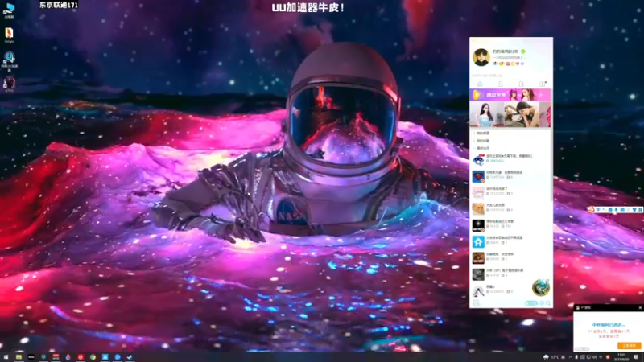This screenshot has height=362, width=644.
Task: Click the profile avatar in the YY window
Action: pyautogui.click(x=481, y=57)
